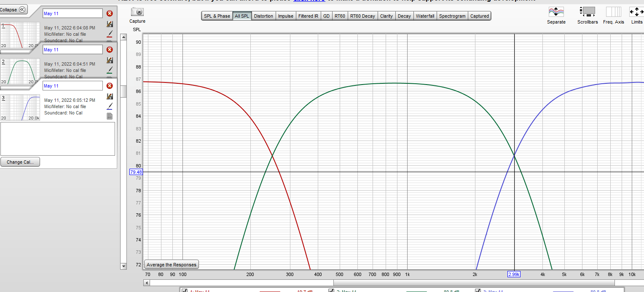
Task: Click SPL axis scroll up arrow
Action: [x=123, y=37]
